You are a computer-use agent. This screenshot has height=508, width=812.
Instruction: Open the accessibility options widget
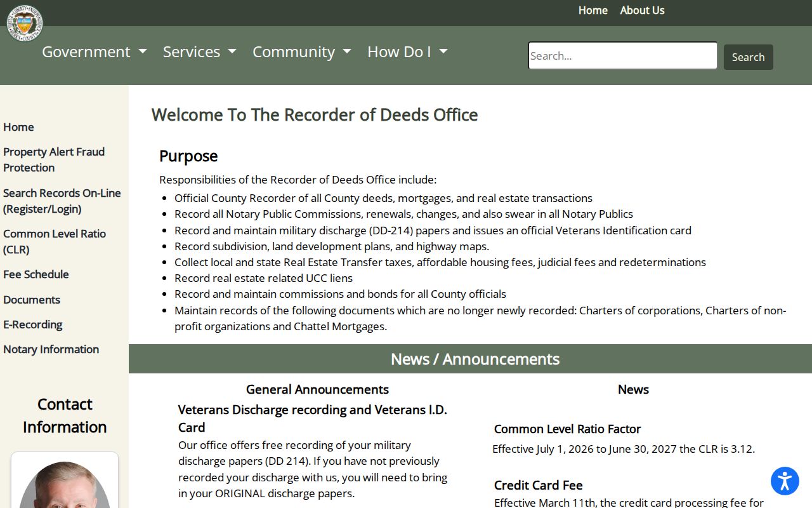point(785,481)
